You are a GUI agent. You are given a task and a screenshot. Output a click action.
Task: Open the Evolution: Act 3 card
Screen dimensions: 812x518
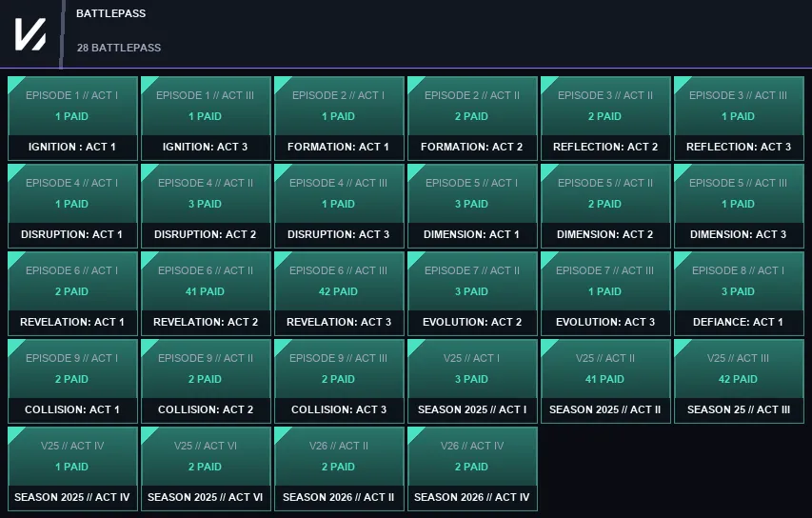(x=605, y=293)
